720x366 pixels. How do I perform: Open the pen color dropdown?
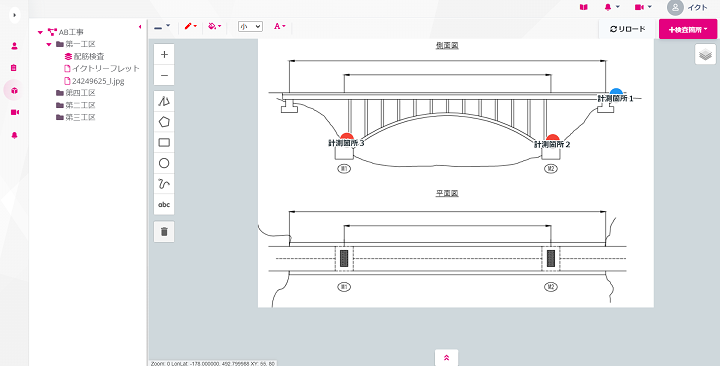[191, 27]
